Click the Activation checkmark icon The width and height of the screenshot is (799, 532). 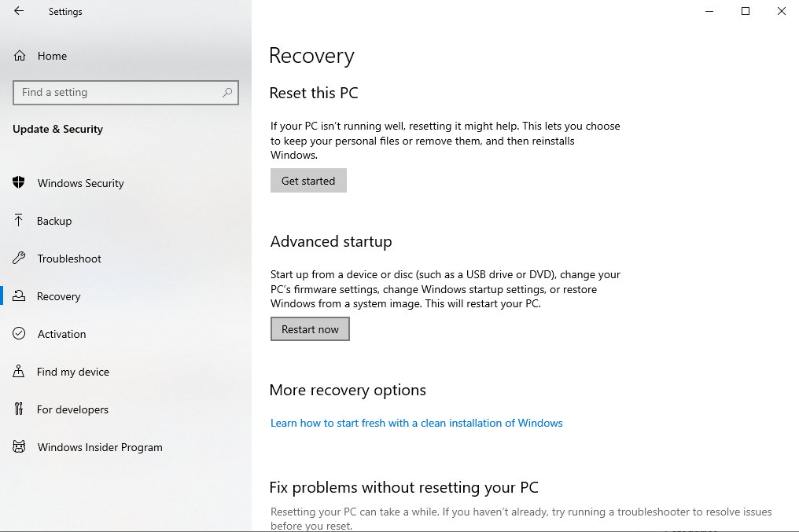pos(18,334)
